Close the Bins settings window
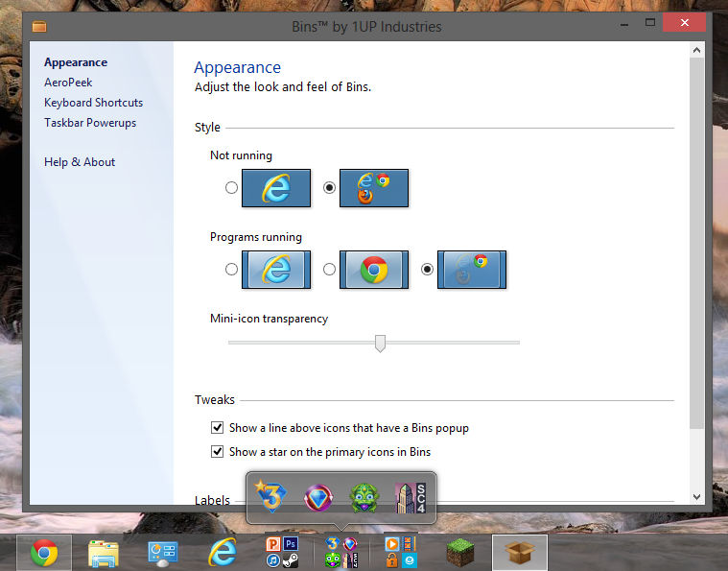This screenshot has width=728, height=571. [x=684, y=22]
